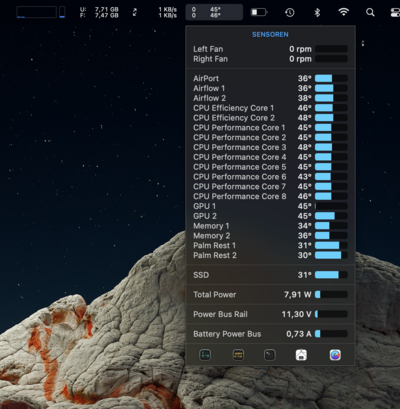400x409 pixels.
Task: Open network speed menu bar item
Action: (x=168, y=12)
